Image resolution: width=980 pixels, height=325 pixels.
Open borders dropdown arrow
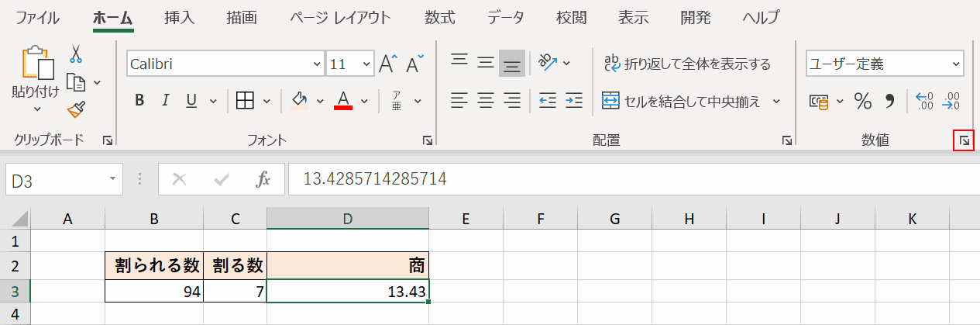(267, 100)
